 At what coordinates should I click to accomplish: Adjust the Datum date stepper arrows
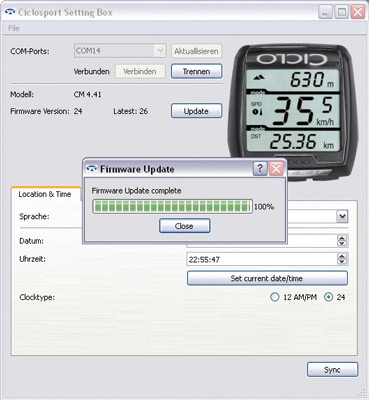[x=342, y=241]
